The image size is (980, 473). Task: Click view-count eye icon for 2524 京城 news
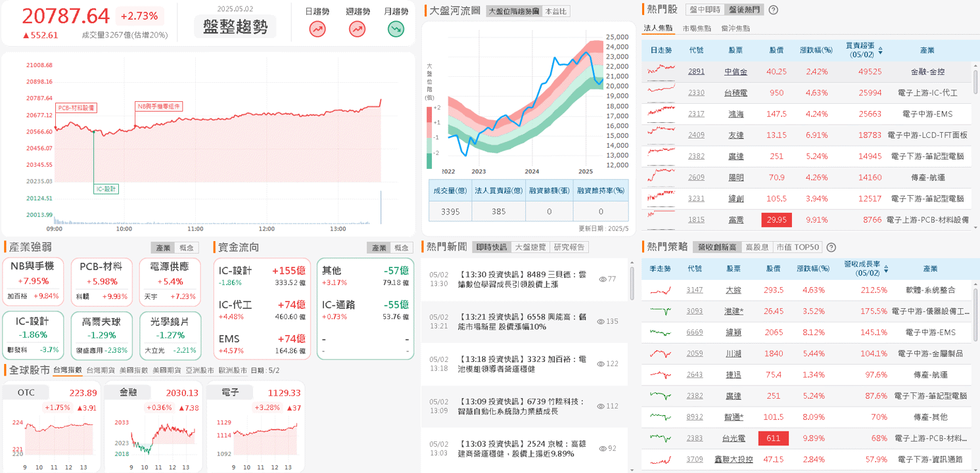point(603,448)
